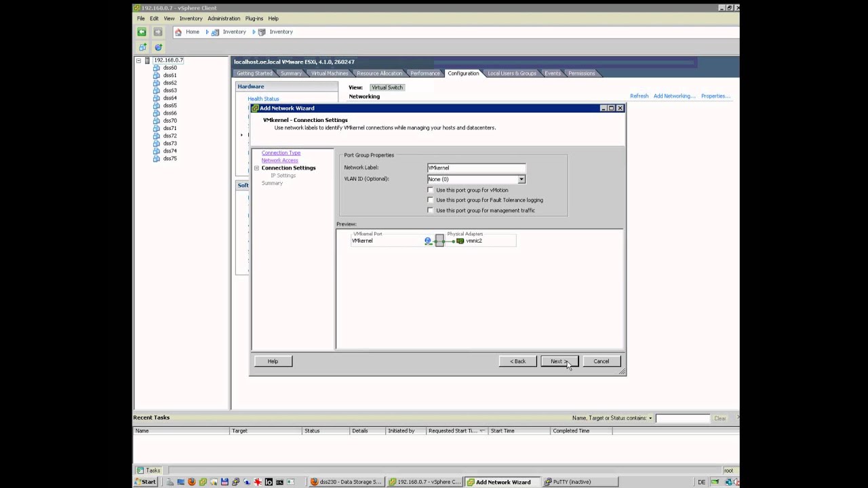Open the File menu
The image size is (868, 488).
point(141,18)
